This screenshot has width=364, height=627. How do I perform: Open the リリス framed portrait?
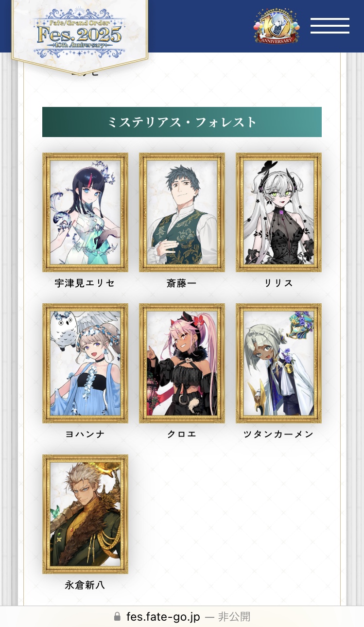pyautogui.click(x=278, y=212)
